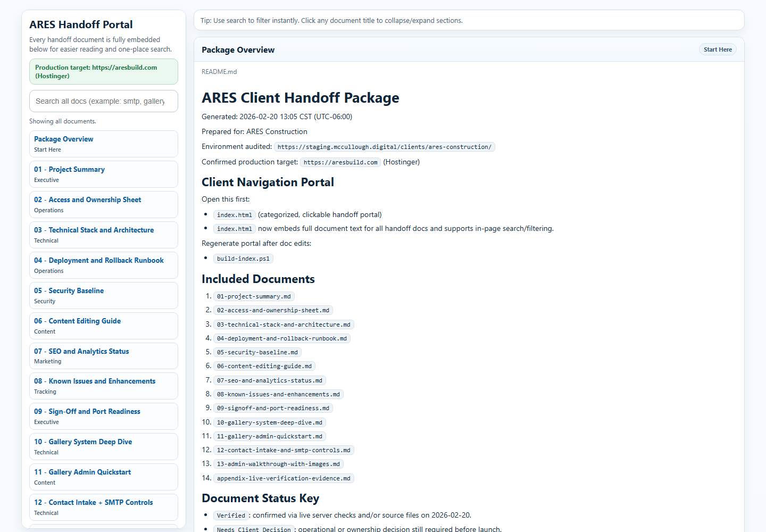Collapse the Package Overview document section
Image resolution: width=766 pixels, height=532 pixels.
click(238, 49)
